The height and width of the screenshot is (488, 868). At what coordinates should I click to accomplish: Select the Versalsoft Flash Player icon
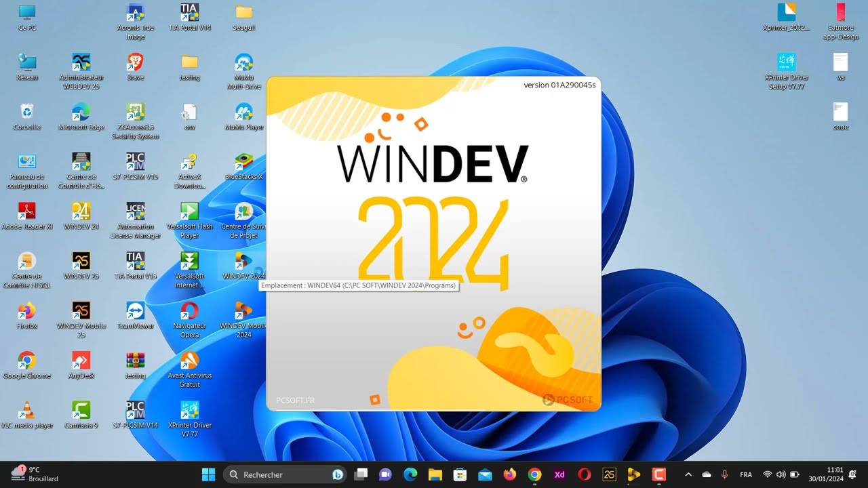[x=190, y=221]
